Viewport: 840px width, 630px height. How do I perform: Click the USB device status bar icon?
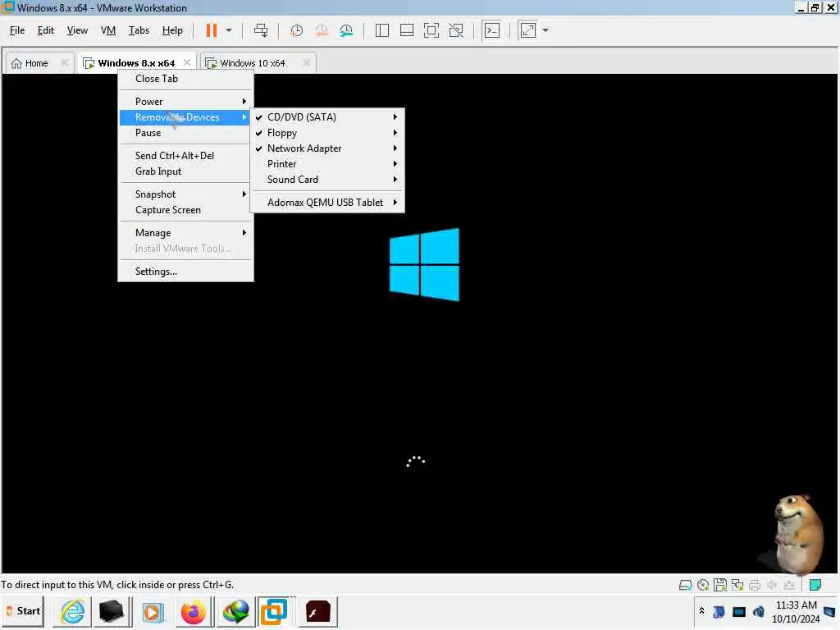(789, 585)
